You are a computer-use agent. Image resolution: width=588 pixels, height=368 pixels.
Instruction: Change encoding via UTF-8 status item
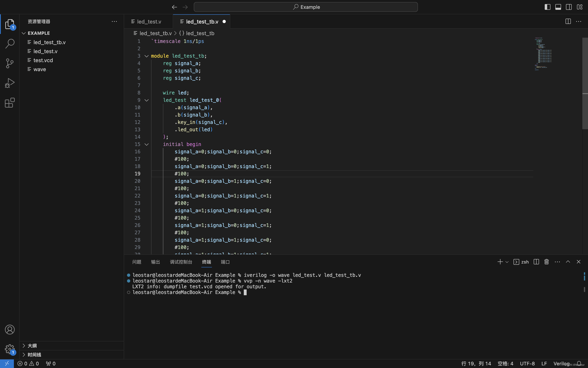[x=527, y=364]
